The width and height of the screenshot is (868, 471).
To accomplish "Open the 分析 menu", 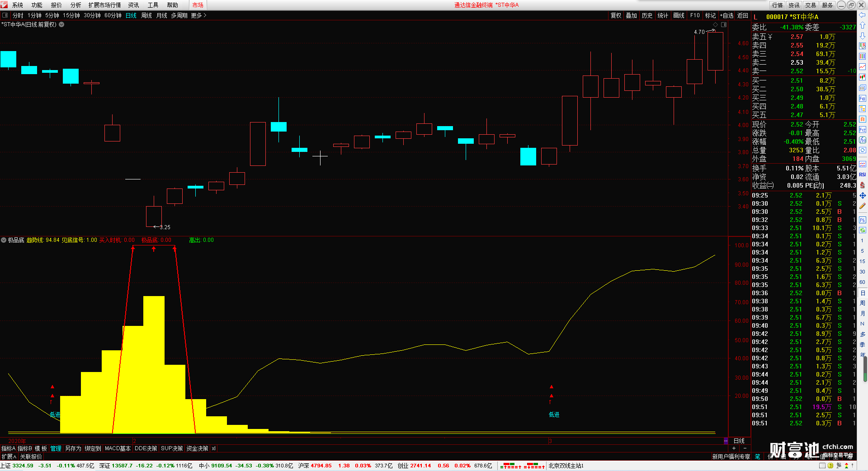I will 76,5.
